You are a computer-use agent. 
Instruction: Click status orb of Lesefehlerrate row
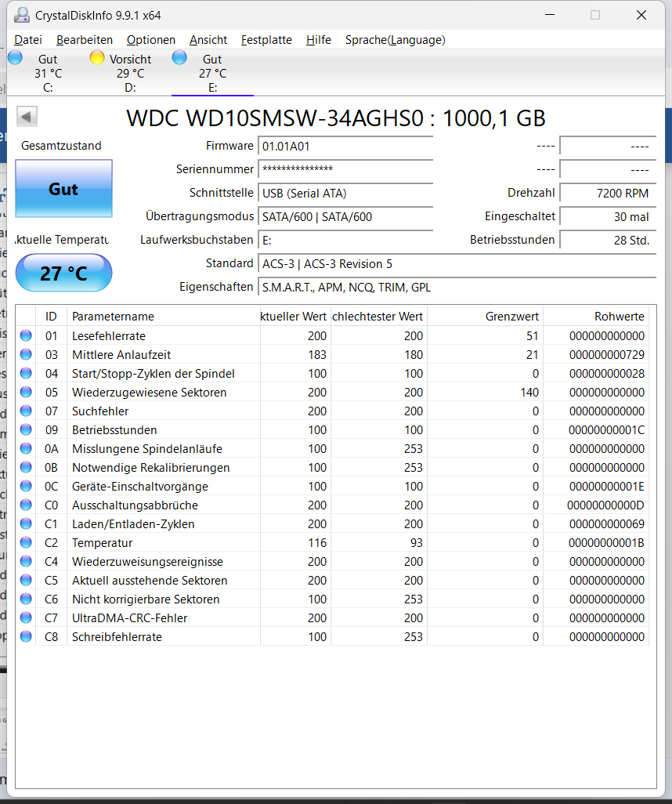click(26, 336)
